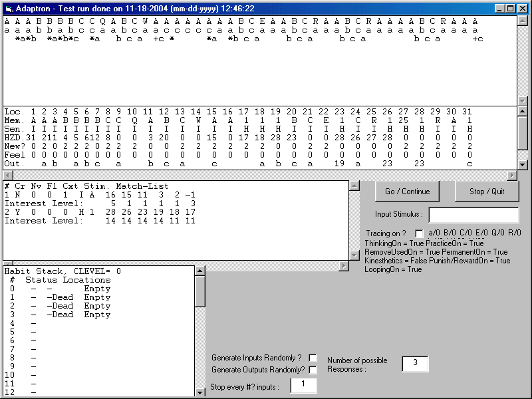Click the 'Kinesthetics = False Punish/RewardOn = True' text
The image size is (532, 399).
pyautogui.click(x=438, y=261)
